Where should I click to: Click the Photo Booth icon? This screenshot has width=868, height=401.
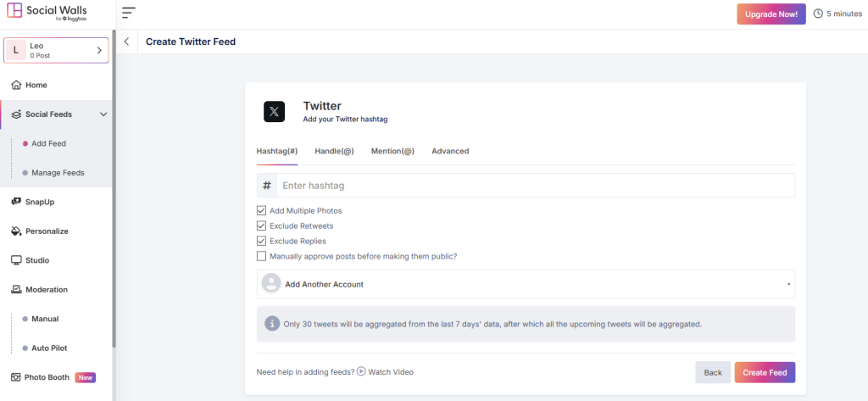click(x=16, y=377)
